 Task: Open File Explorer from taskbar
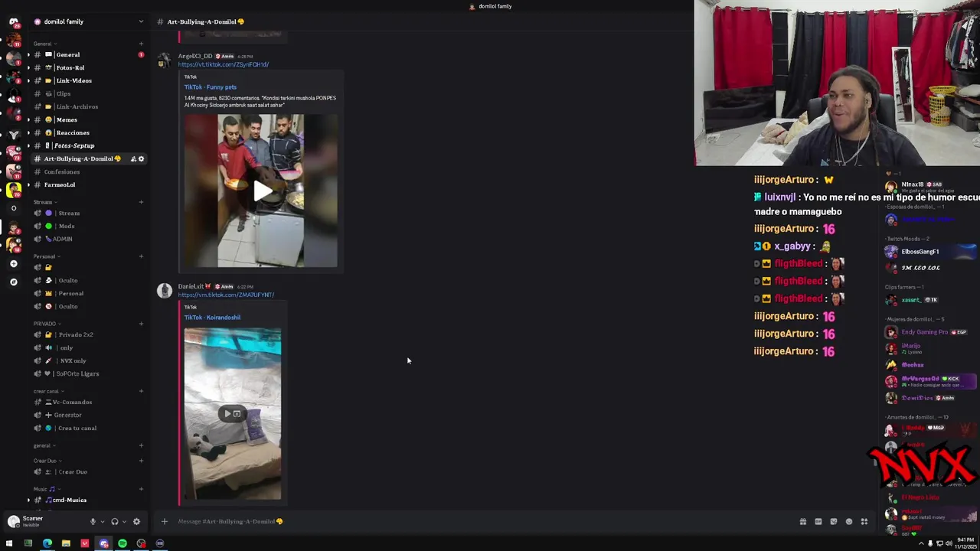tap(66, 543)
